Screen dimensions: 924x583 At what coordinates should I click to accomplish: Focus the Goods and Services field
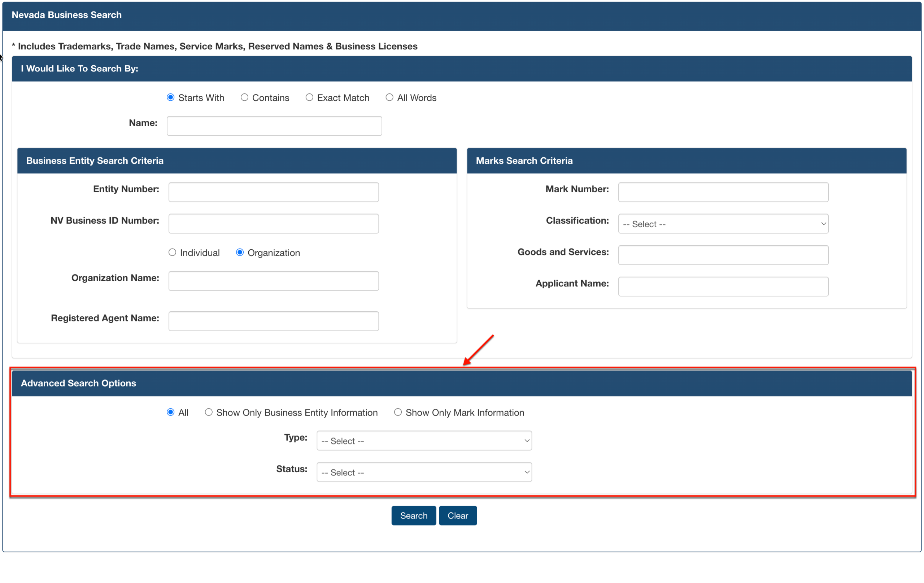tap(723, 255)
